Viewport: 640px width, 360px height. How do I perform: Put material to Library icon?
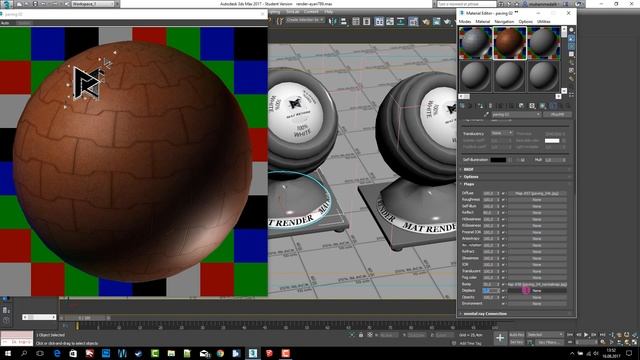point(521,106)
